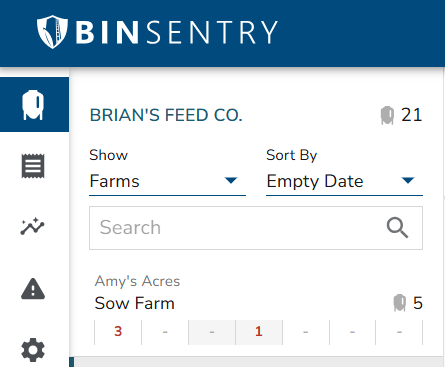The height and width of the screenshot is (367, 445).
Task: Select the shaded day cell showing red 1
Action: click(259, 332)
